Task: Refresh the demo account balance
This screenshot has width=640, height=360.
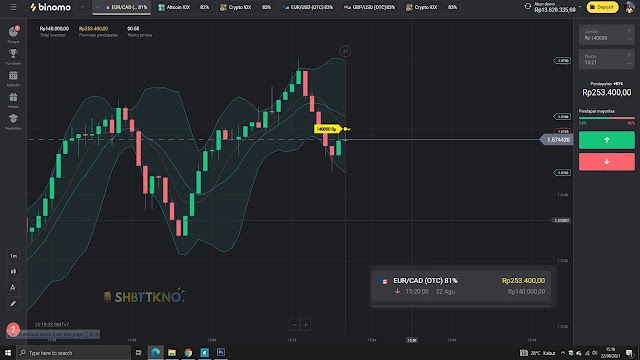Action: click(527, 7)
